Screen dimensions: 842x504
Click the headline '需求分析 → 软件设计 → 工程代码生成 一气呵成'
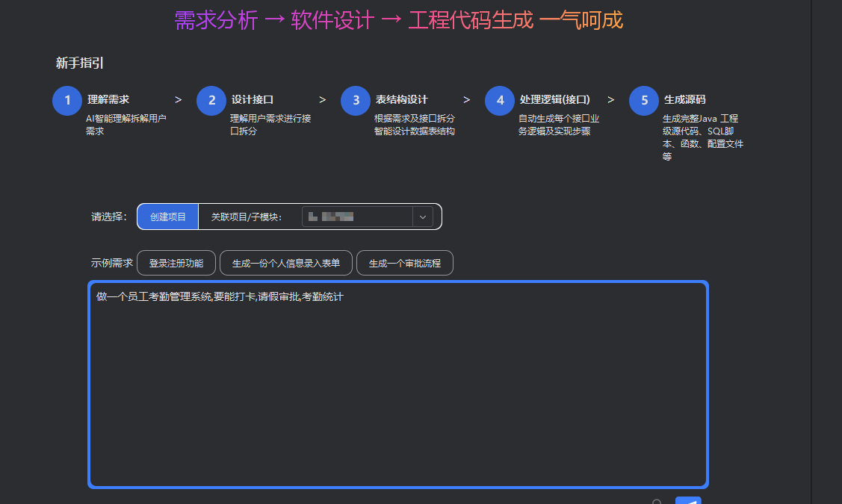click(x=398, y=20)
